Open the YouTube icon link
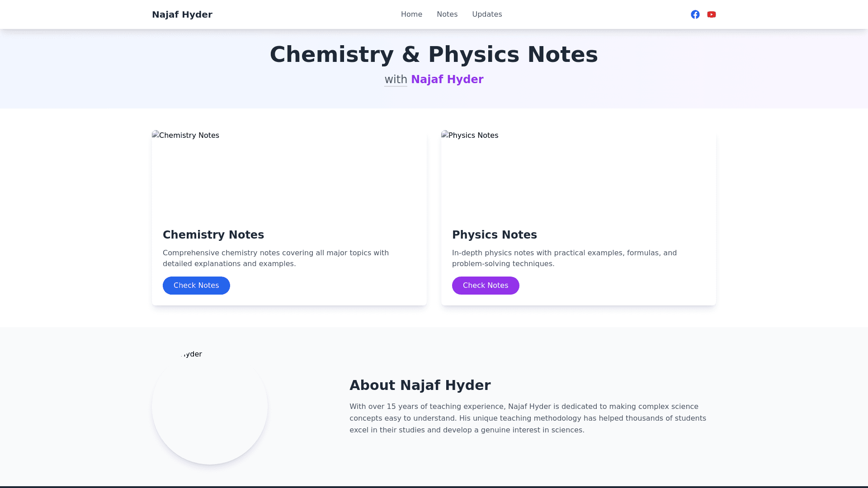This screenshot has width=868, height=488. click(x=712, y=14)
